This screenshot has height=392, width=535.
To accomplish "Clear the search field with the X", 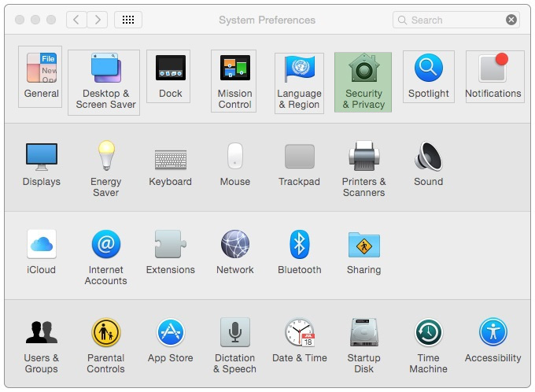I will (511, 20).
